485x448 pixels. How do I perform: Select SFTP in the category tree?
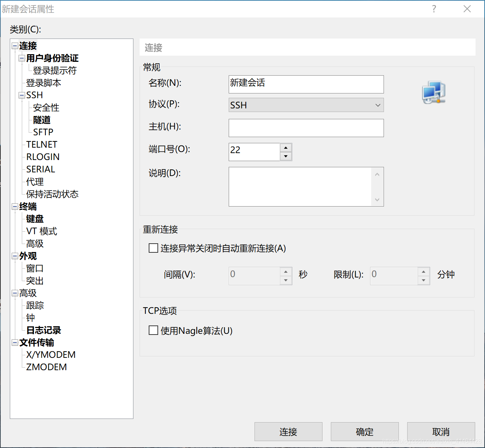coord(43,132)
